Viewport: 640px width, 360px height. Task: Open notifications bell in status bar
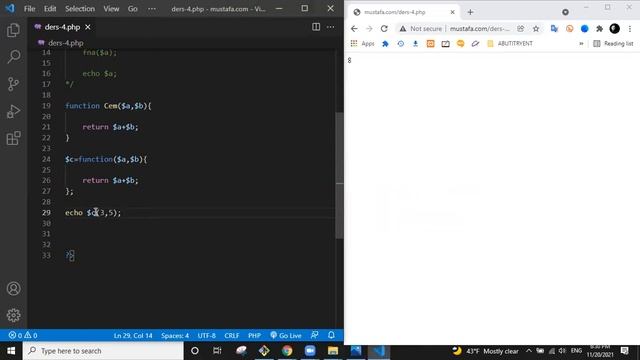point(331,336)
